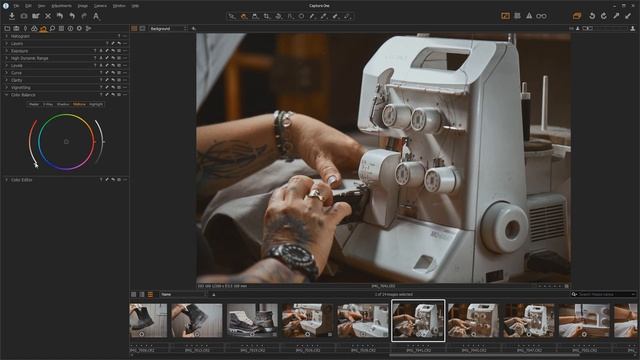This screenshot has width=640, height=360.
Task: Expand the Exposure panel
Action: click(7, 51)
